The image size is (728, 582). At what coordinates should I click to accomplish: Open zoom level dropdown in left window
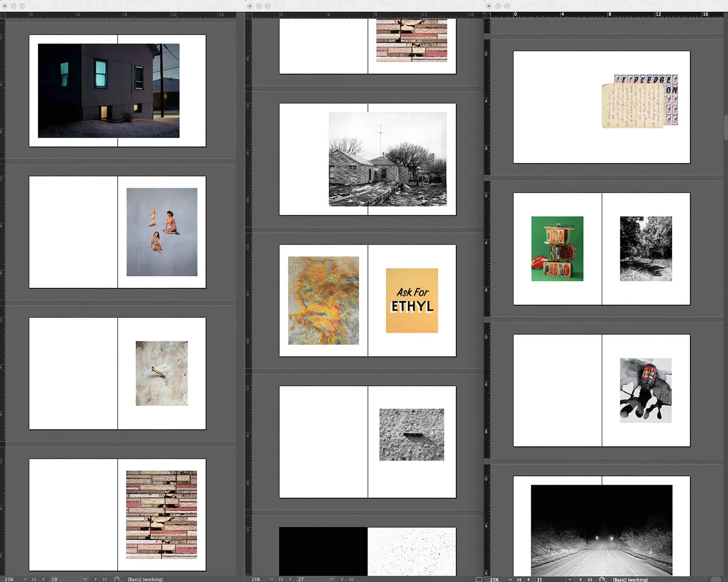(25, 579)
